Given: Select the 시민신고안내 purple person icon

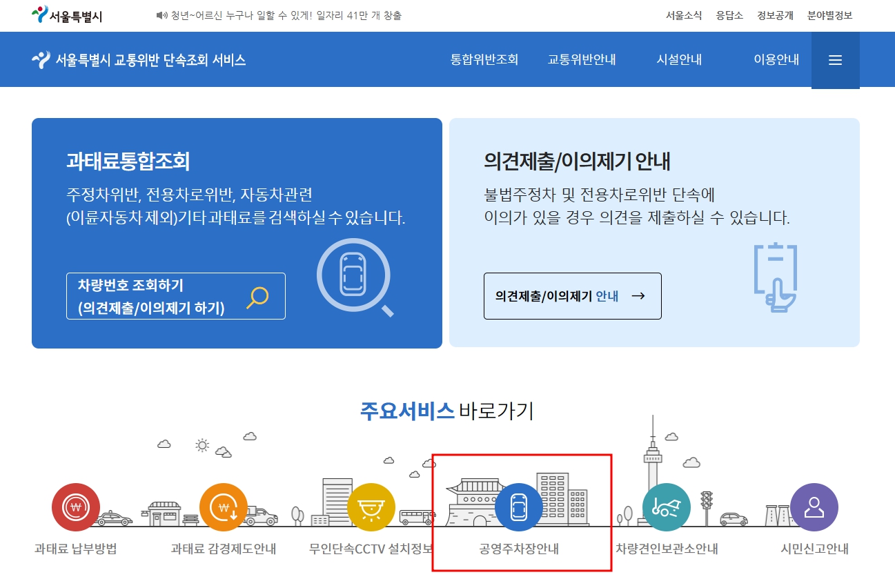Looking at the screenshot, I should coord(814,508).
